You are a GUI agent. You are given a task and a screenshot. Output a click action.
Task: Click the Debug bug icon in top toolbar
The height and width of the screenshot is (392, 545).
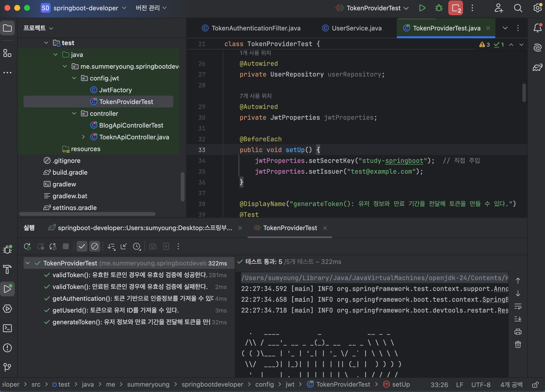click(439, 8)
